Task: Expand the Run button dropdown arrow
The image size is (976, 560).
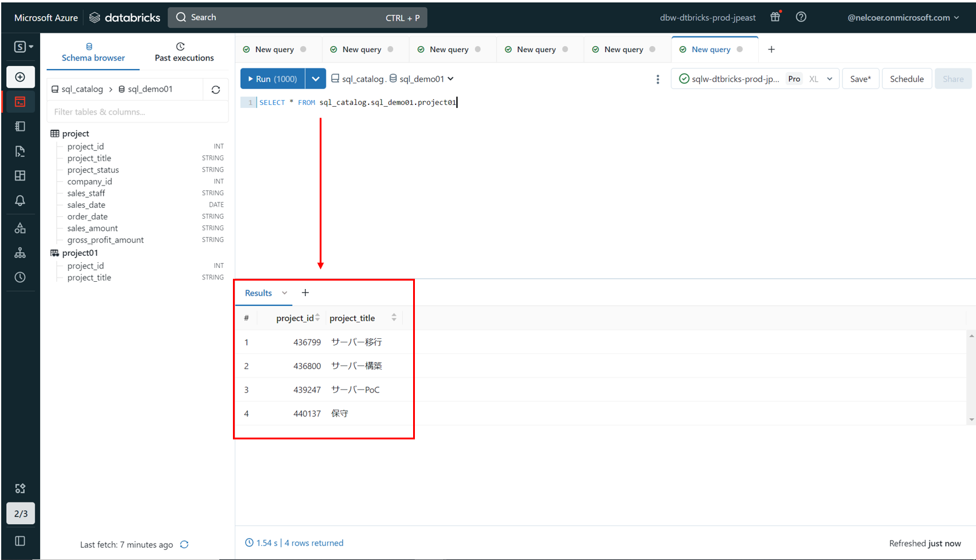Action: tap(315, 79)
